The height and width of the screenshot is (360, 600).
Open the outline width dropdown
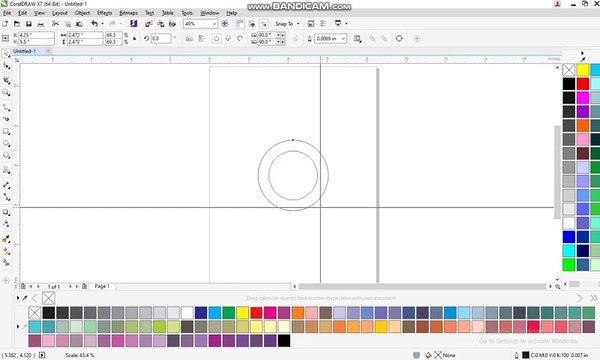coord(343,39)
